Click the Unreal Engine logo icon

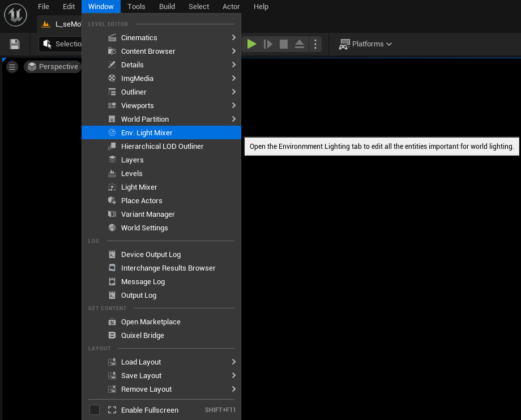15,15
